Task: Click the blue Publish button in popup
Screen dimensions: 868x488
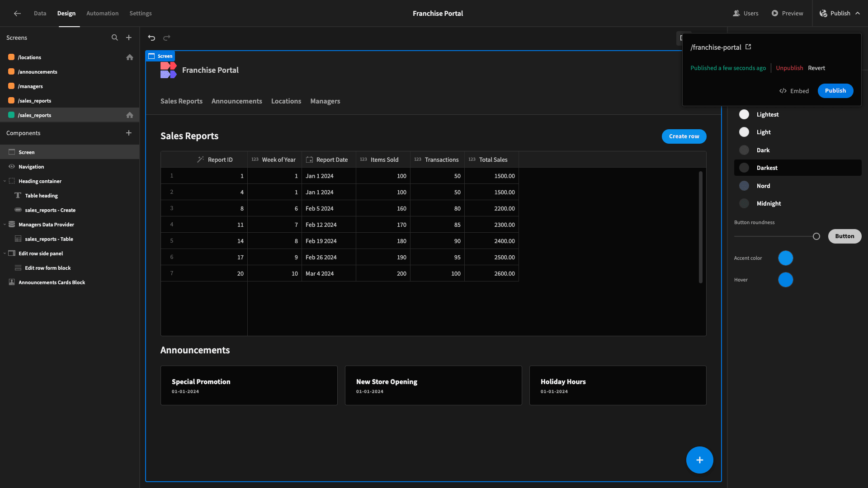Action: pyautogui.click(x=835, y=91)
